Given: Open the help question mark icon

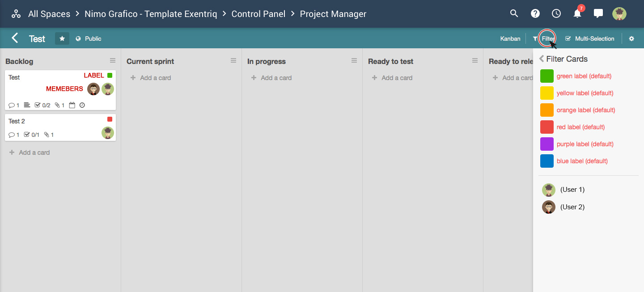Looking at the screenshot, I should [x=535, y=13].
